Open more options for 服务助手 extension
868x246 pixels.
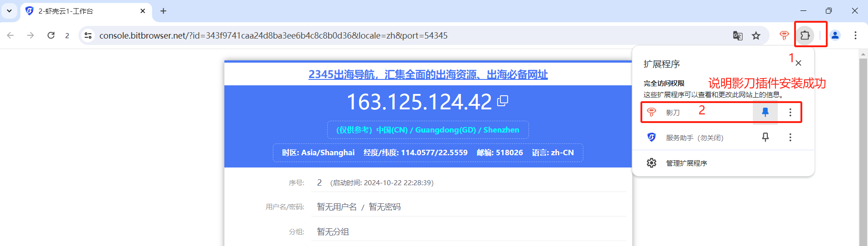pos(790,137)
